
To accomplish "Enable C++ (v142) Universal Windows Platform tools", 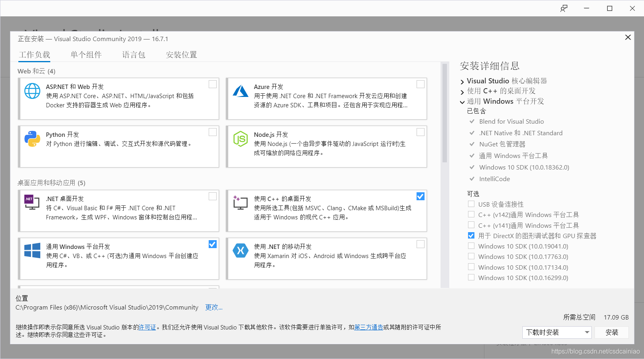I will 471,214.
